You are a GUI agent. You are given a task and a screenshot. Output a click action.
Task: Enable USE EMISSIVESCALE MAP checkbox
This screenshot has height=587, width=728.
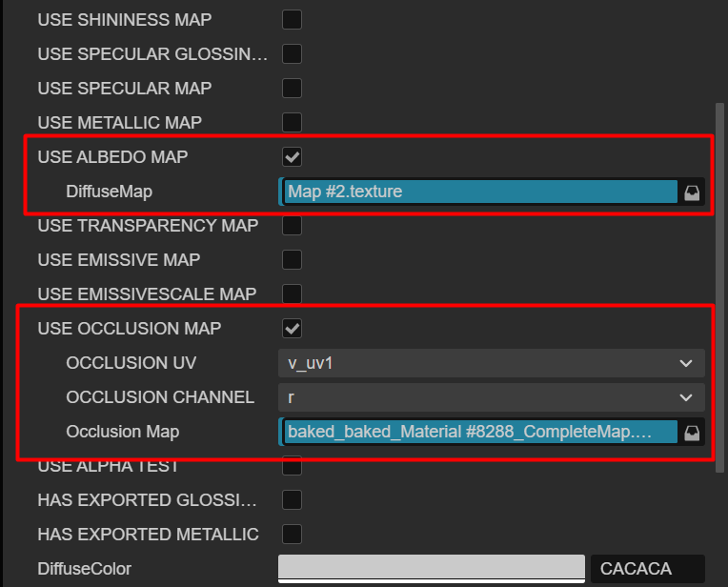(292, 293)
